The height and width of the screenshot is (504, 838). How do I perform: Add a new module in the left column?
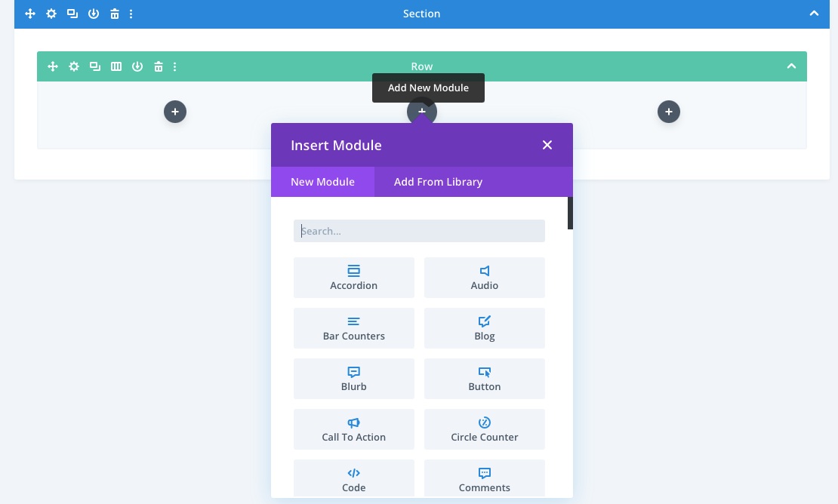[x=174, y=111]
